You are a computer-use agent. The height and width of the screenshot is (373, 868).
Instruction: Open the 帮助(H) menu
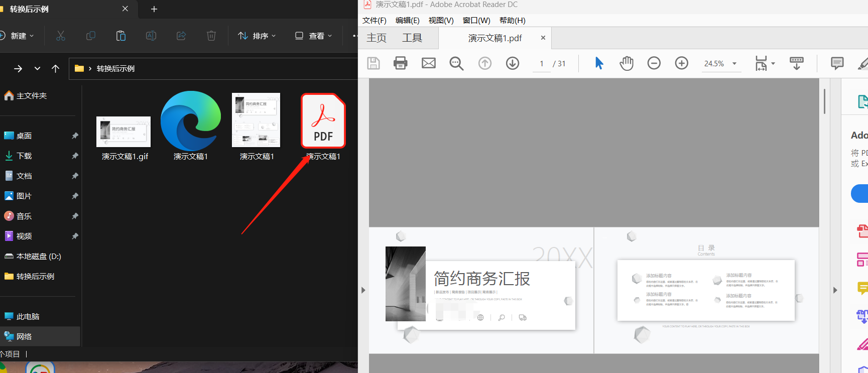click(513, 21)
